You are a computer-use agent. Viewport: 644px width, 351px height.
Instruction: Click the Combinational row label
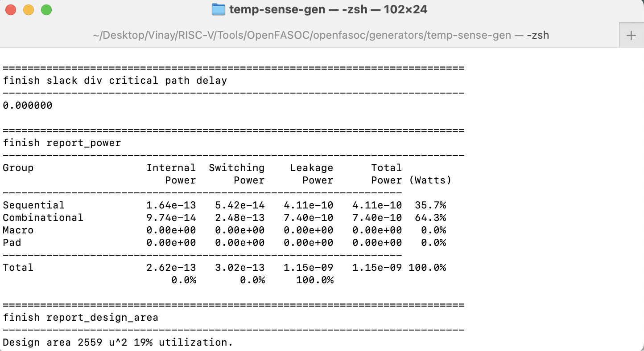pos(43,217)
